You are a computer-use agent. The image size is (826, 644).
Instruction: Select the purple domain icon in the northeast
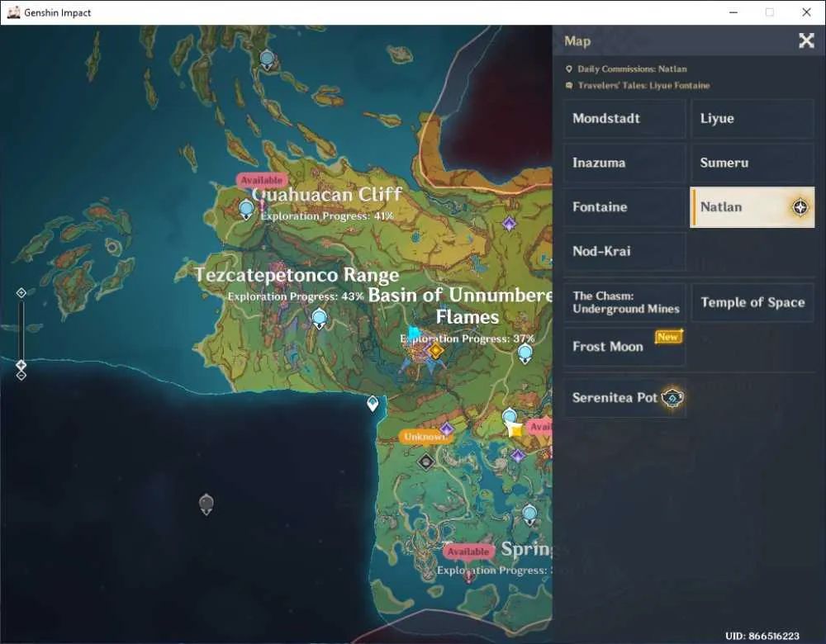pyautogui.click(x=509, y=224)
